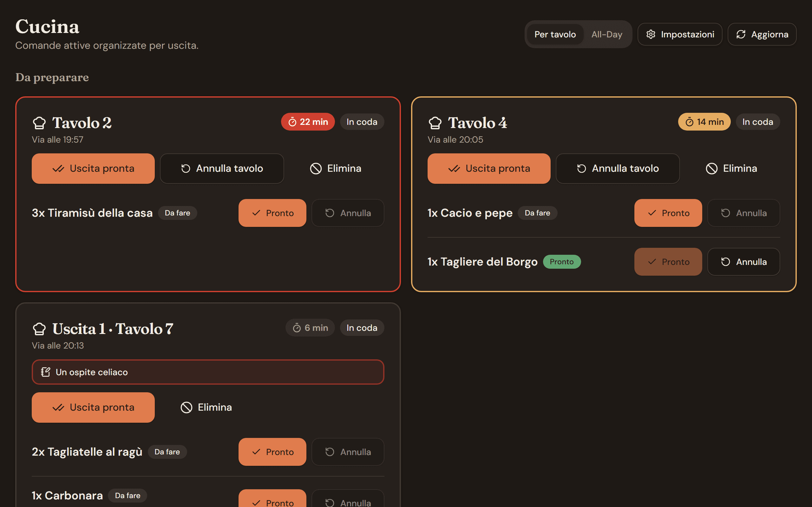Mark Tagliatelle al ragù as Pronto
The height and width of the screenshot is (507, 812).
click(x=272, y=452)
